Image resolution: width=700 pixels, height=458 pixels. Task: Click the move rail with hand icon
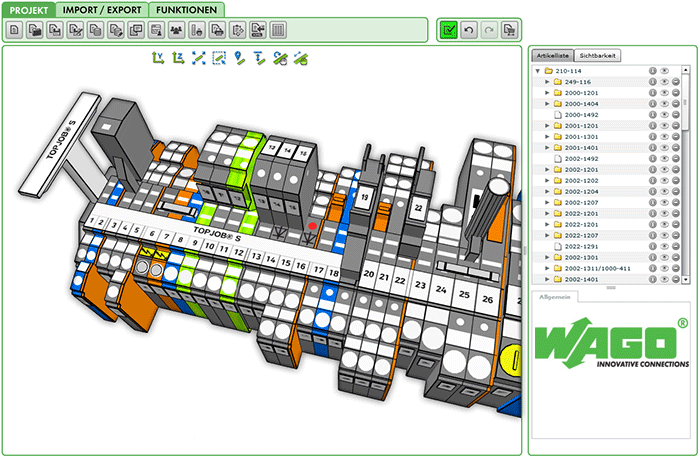point(301,58)
